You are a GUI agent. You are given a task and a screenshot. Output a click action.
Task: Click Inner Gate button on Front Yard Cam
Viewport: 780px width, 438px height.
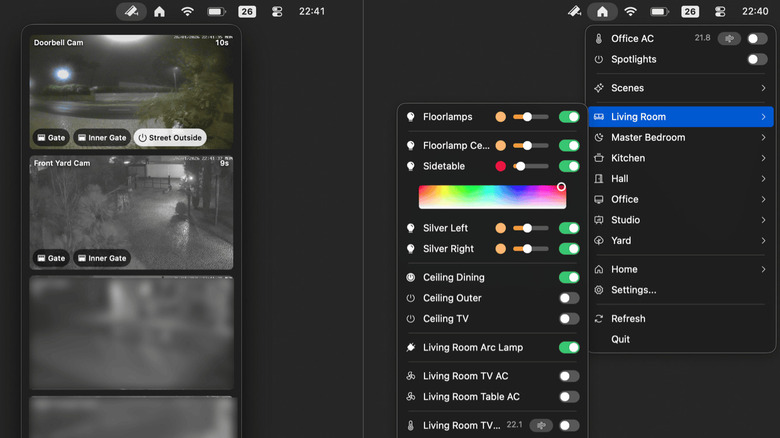click(102, 258)
